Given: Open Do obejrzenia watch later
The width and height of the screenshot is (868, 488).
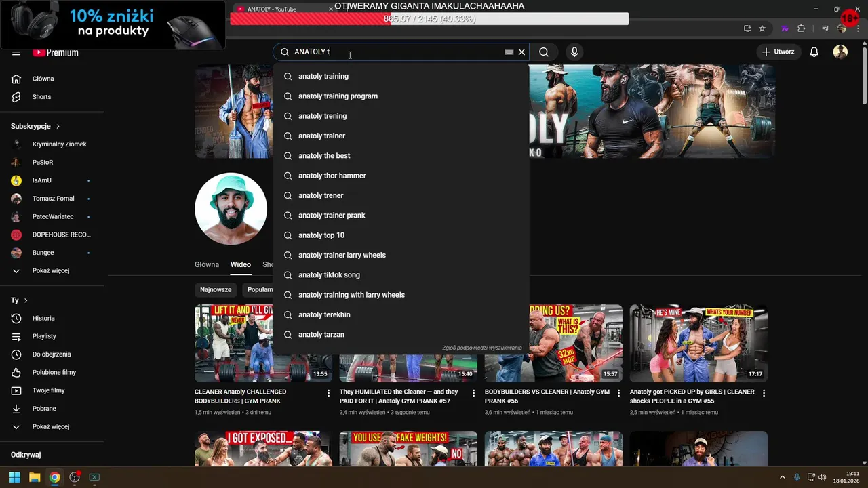Looking at the screenshot, I should tap(53, 354).
